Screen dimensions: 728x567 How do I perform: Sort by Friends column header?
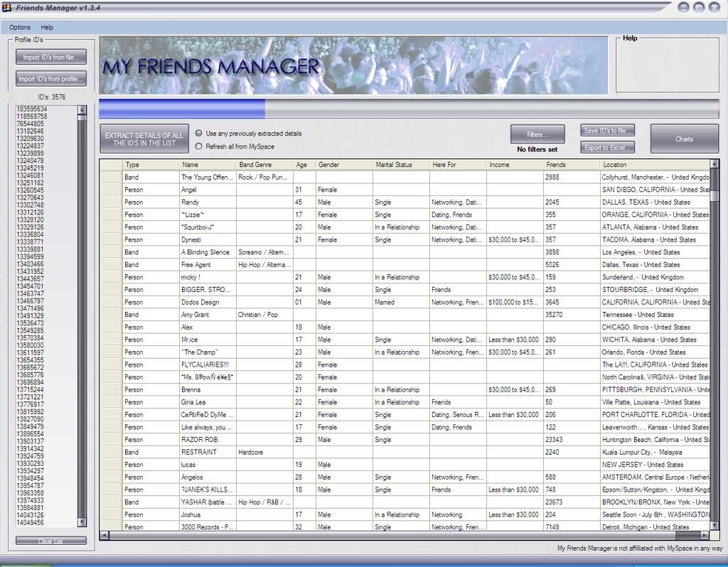(x=571, y=165)
